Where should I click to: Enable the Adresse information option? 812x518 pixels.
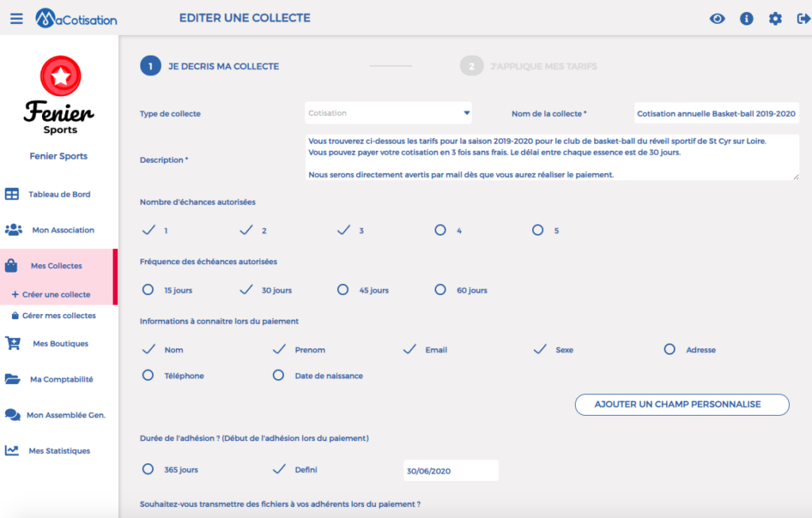point(669,349)
